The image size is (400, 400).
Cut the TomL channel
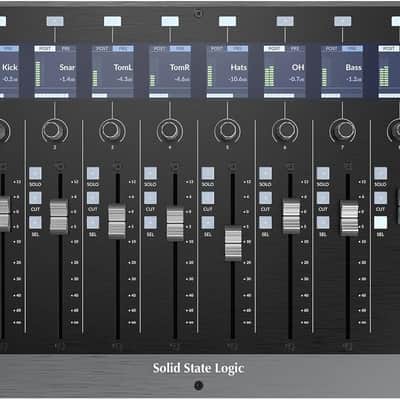93,198
